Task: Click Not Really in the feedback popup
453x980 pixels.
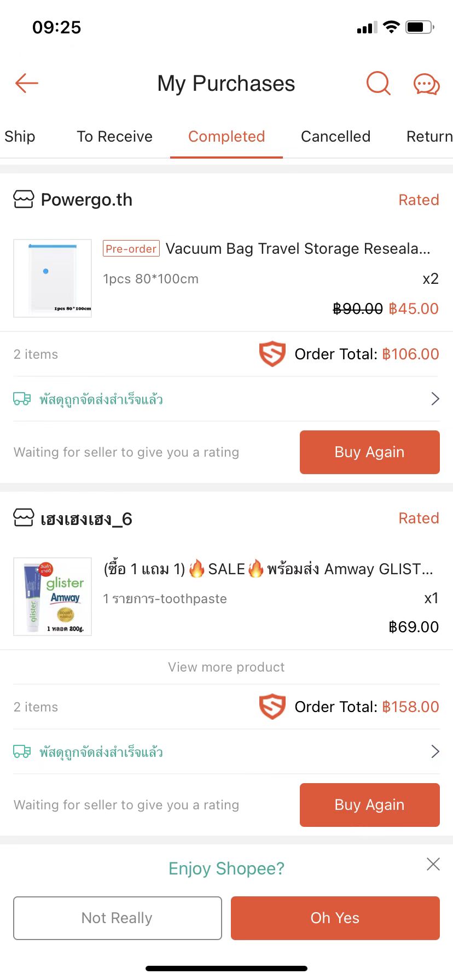Action: pyautogui.click(x=117, y=918)
